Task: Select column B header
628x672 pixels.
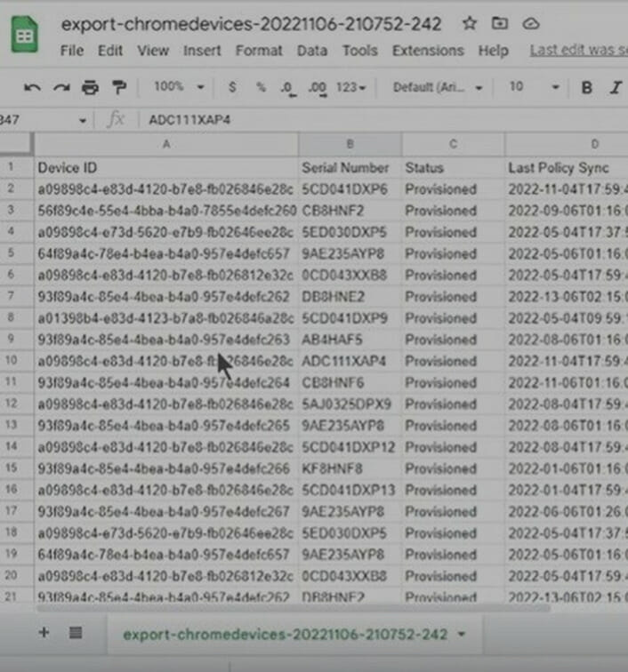Action: pos(350,144)
